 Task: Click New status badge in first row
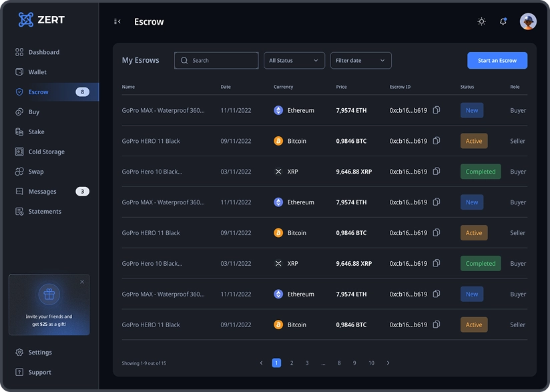tap(472, 110)
